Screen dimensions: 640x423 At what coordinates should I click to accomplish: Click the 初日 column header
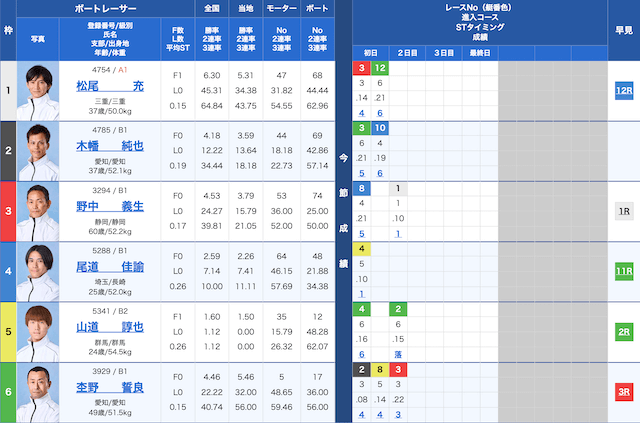pos(370,52)
